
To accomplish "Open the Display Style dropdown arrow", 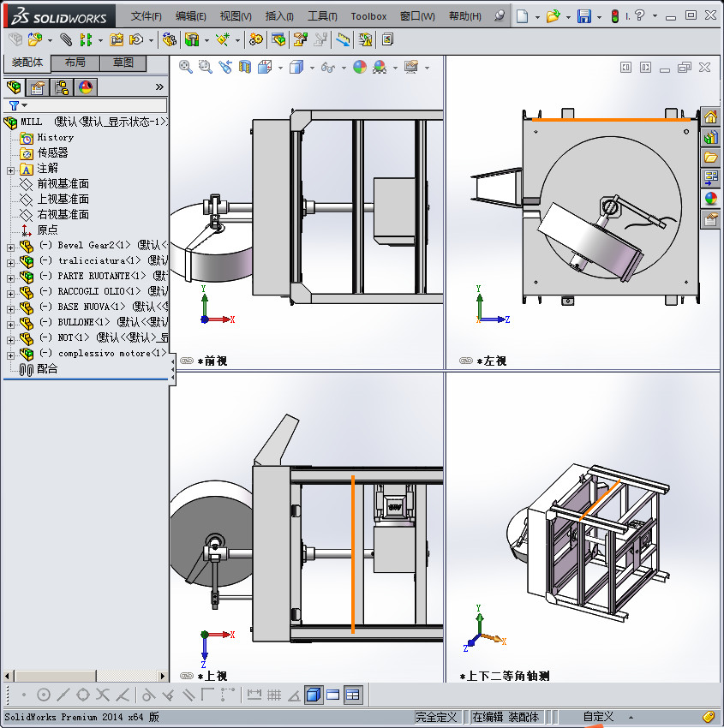I will [x=312, y=69].
